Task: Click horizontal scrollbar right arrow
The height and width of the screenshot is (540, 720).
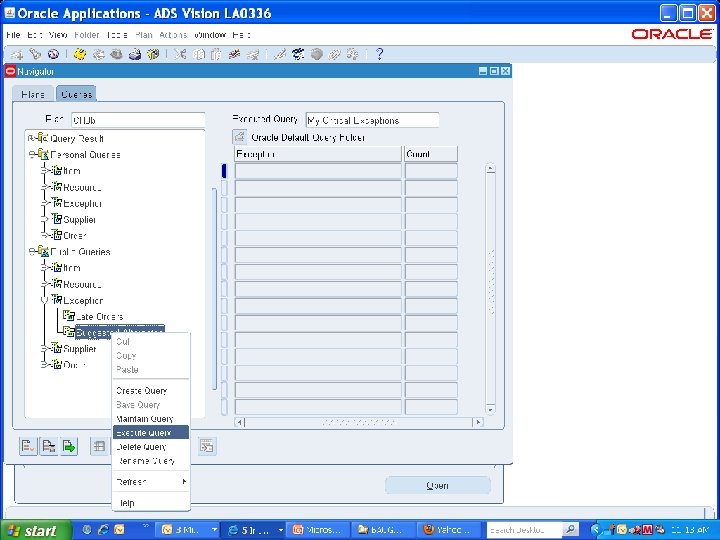Action: pyautogui.click(x=478, y=422)
